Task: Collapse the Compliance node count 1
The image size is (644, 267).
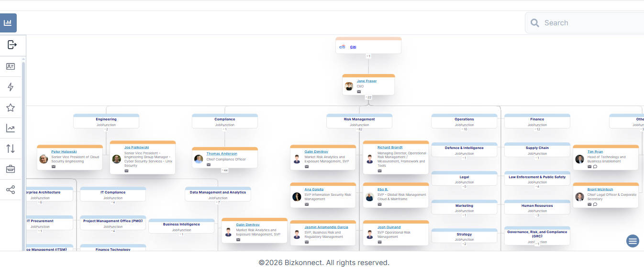Action: tap(225, 129)
